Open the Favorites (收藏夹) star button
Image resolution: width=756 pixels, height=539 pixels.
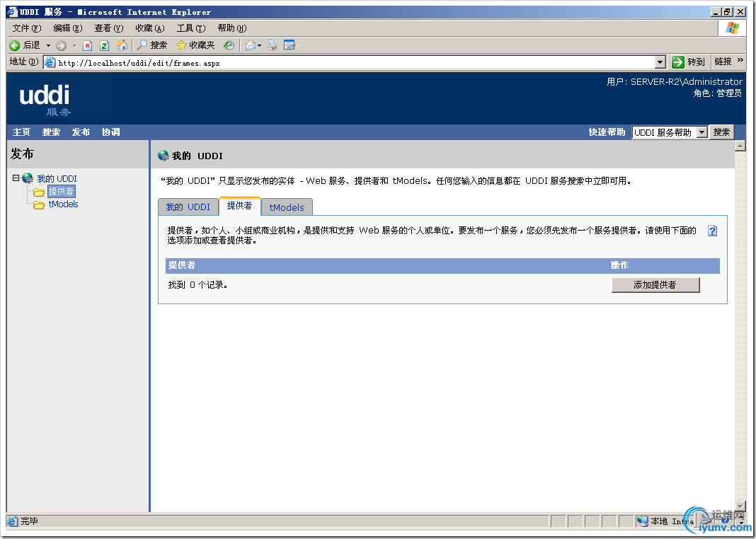pyautogui.click(x=195, y=45)
